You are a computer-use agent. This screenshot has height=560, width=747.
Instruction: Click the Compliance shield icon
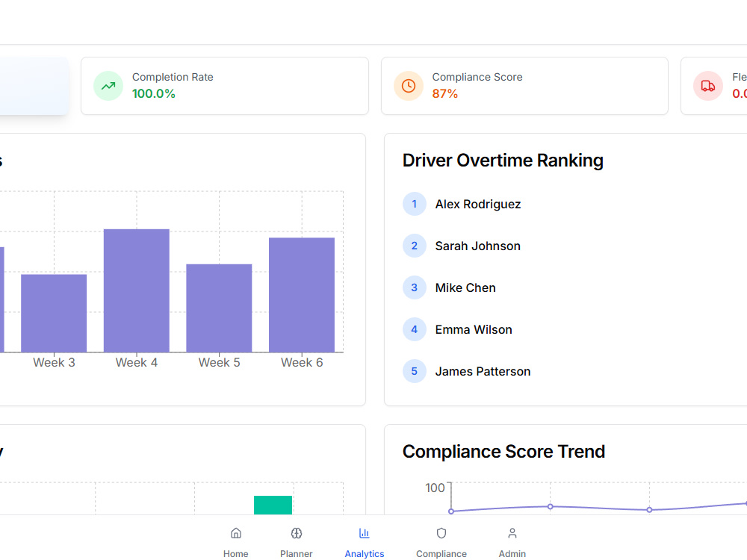(x=441, y=533)
